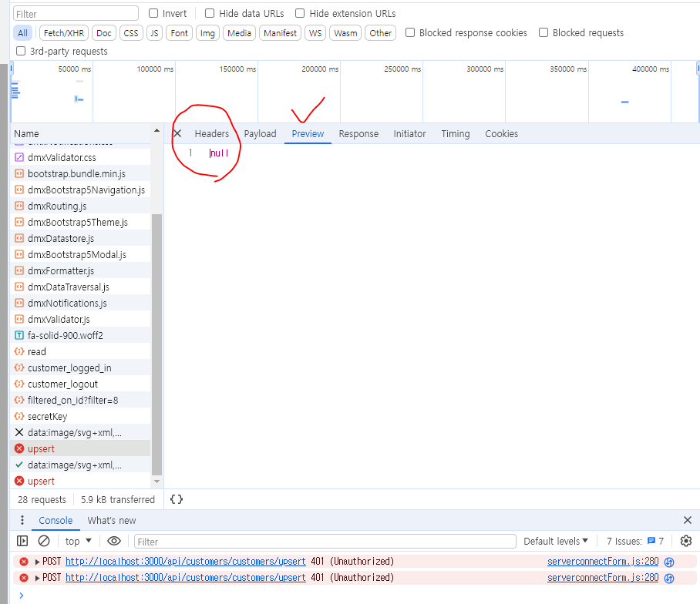Open the What's new drawer tab
The width and height of the screenshot is (700, 604).
pos(112,521)
